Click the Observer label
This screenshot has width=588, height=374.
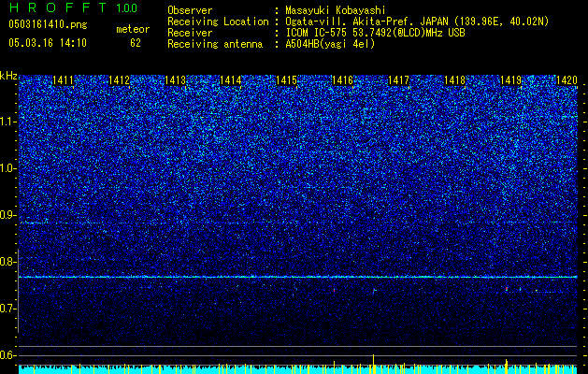coord(190,10)
